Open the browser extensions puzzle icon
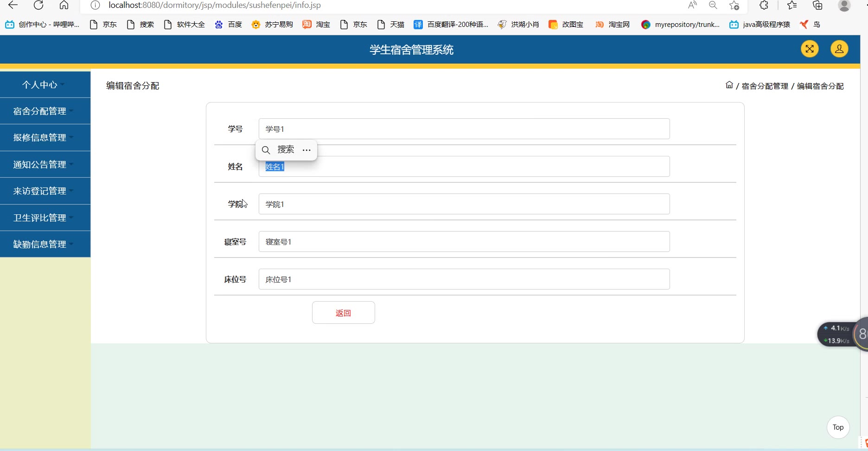868x451 pixels. click(764, 5)
